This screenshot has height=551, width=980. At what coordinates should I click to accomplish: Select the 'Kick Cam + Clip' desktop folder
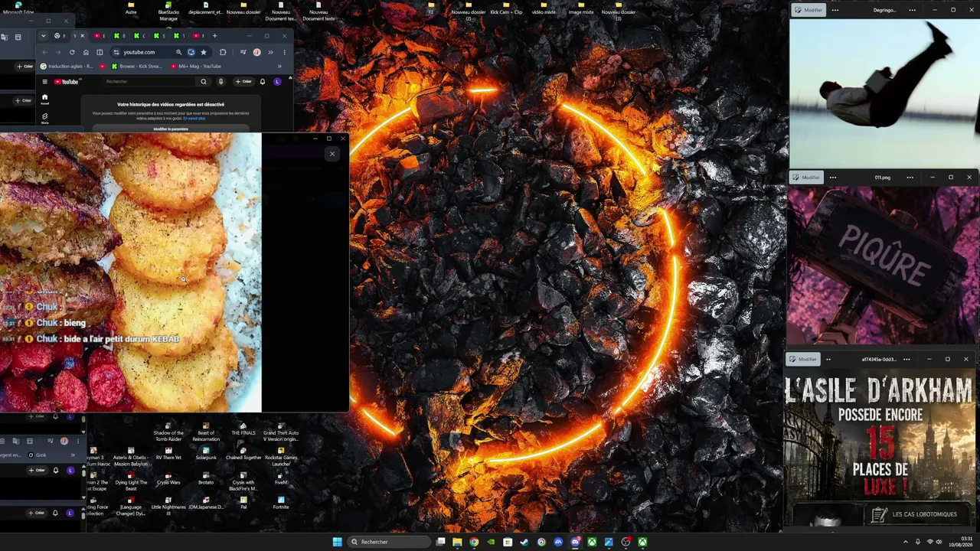[x=506, y=8]
